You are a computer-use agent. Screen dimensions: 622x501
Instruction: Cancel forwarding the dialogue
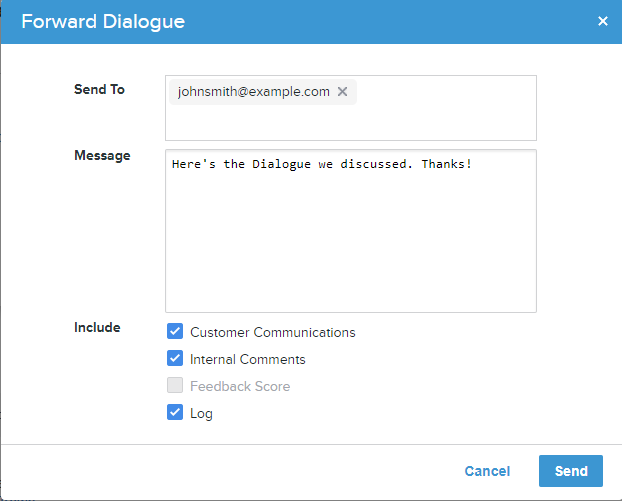coord(487,471)
